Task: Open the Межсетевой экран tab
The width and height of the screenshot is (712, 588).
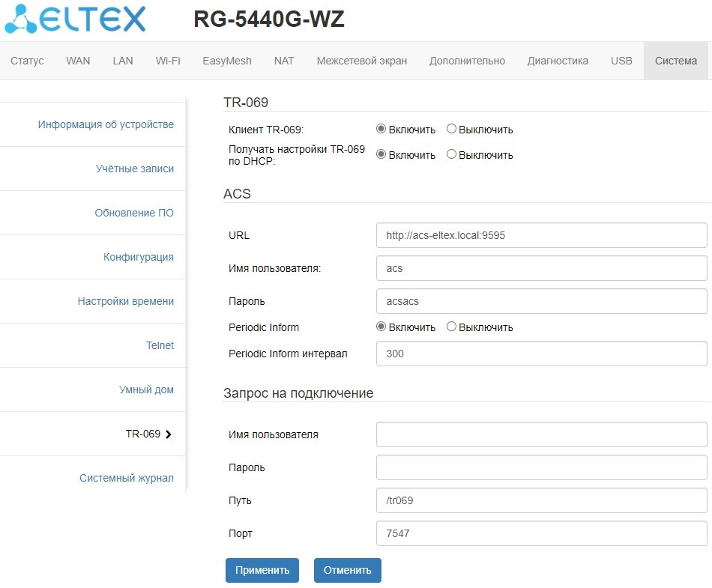Action: (362, 61)
